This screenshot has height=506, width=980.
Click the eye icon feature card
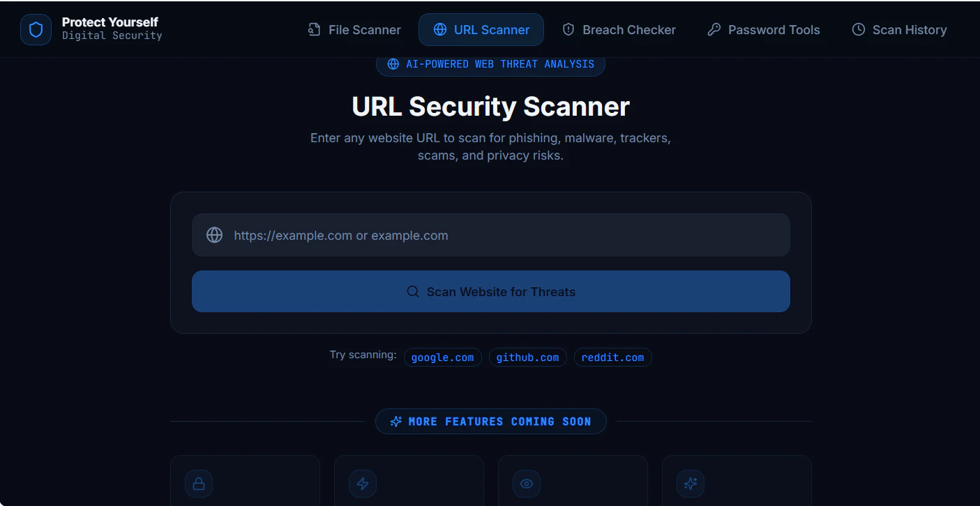click(x=526, y=483)
